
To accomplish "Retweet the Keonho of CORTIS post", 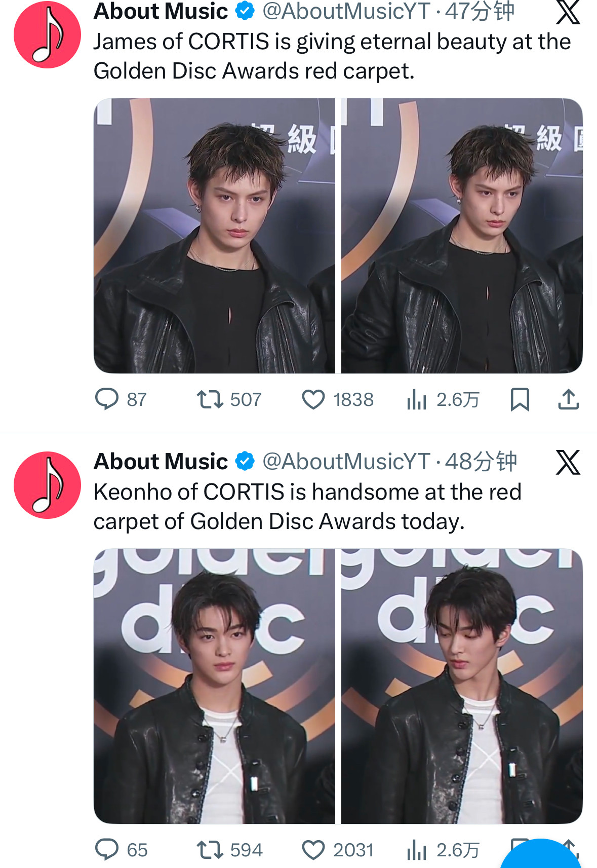I will pyautogui.click(x=210, y=849).
